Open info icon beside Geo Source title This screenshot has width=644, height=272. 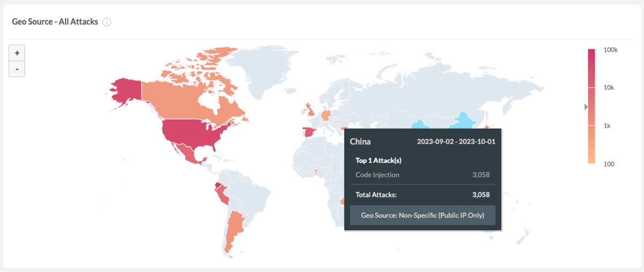pyautogui.click(x=107, y=22)
